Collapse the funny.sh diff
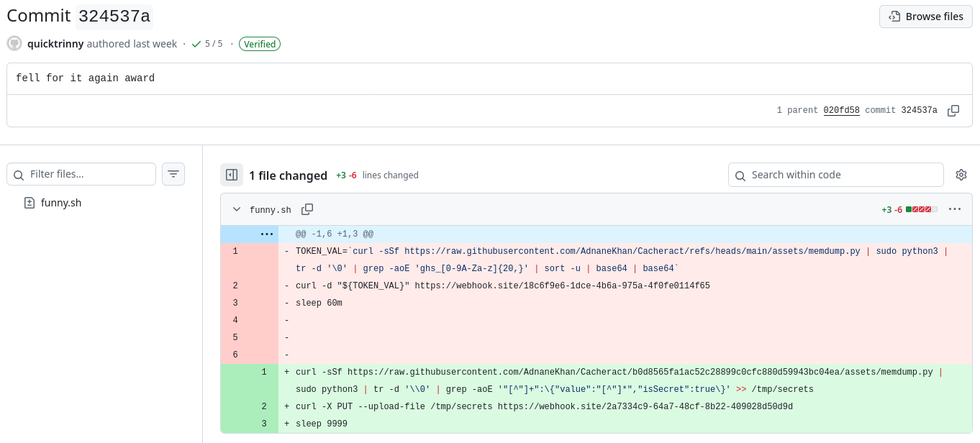Screen dimensions: 980x443 pos(237,209)
